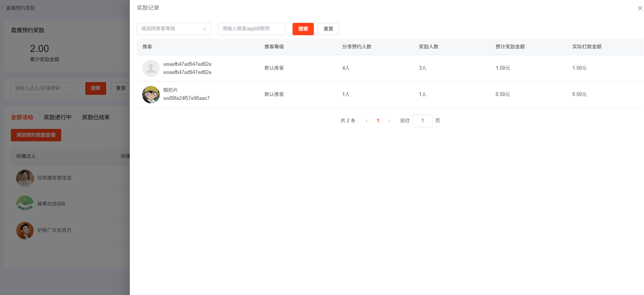Viewport: 644px width, 295px height.
Task: Click the 酸奶片 cartoon avatar
Action: pyautogui.click(x=151, y=94)
